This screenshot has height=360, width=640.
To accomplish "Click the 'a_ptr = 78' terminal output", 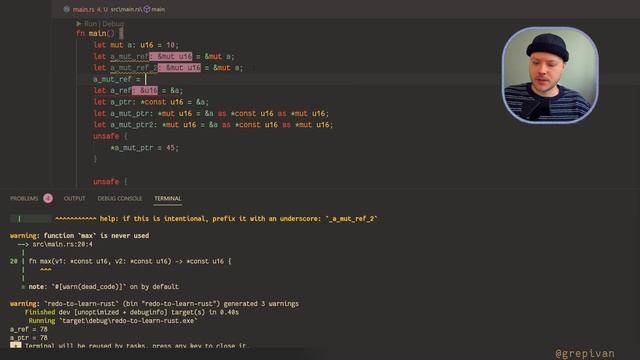I will pyautogui.click(x=29, y=338).
